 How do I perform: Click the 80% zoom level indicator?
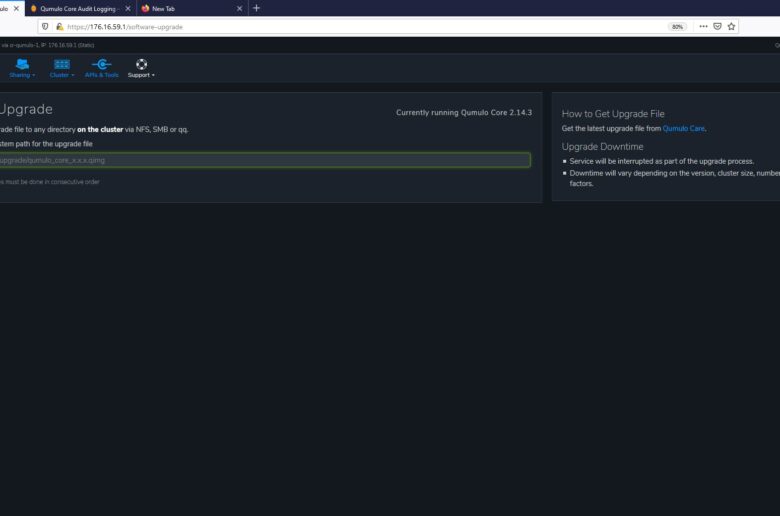[x=677, y=27]
